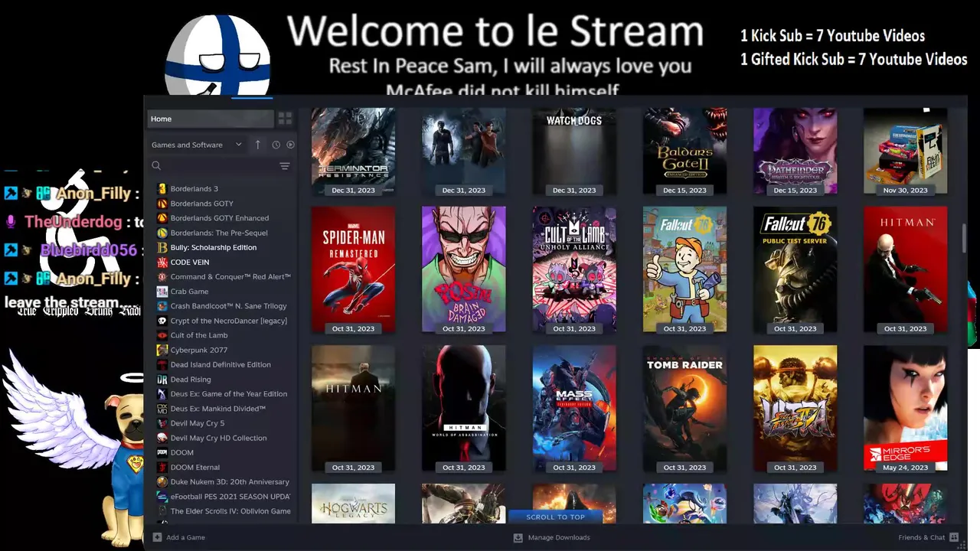Viewport: 980px width, 551px height.
Task: Open Terminator Resistance game cover
Action: 353,151
